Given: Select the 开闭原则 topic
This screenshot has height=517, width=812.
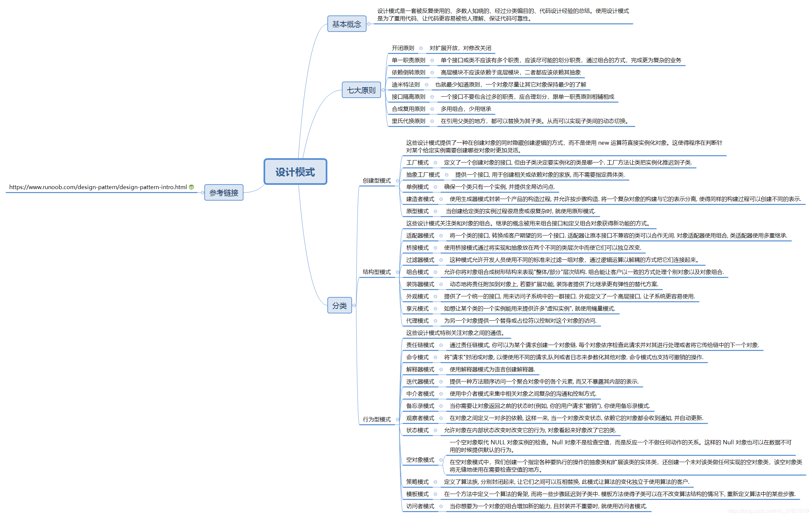Looking at the screenshot, I should click(x=403, y=48).
